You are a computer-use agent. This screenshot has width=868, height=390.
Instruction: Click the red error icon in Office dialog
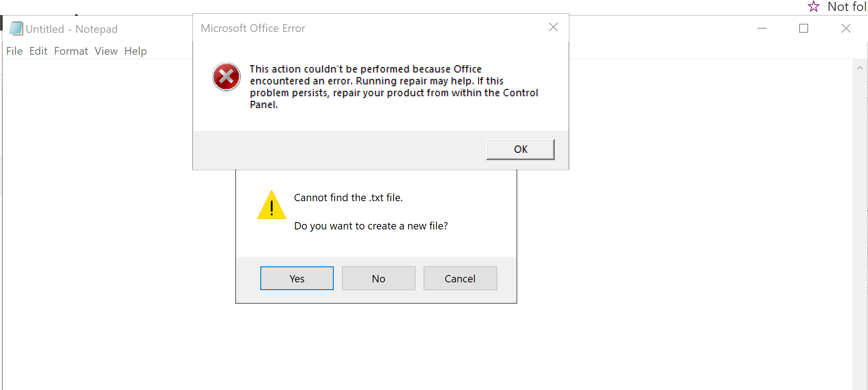coord(226,77)
